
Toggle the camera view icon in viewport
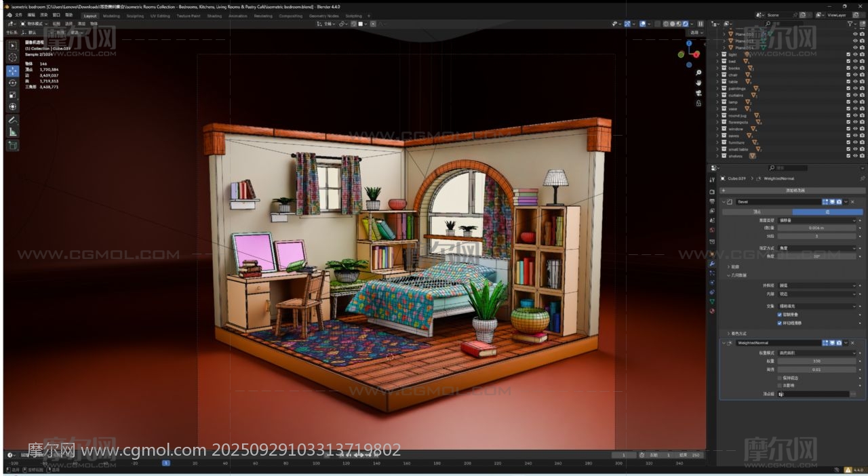coord(698,93)
